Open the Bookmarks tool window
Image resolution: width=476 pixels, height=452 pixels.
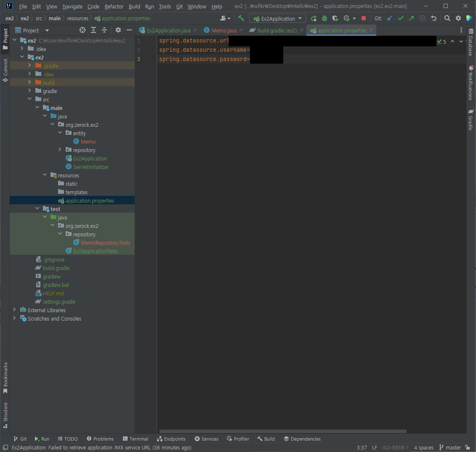5,378
